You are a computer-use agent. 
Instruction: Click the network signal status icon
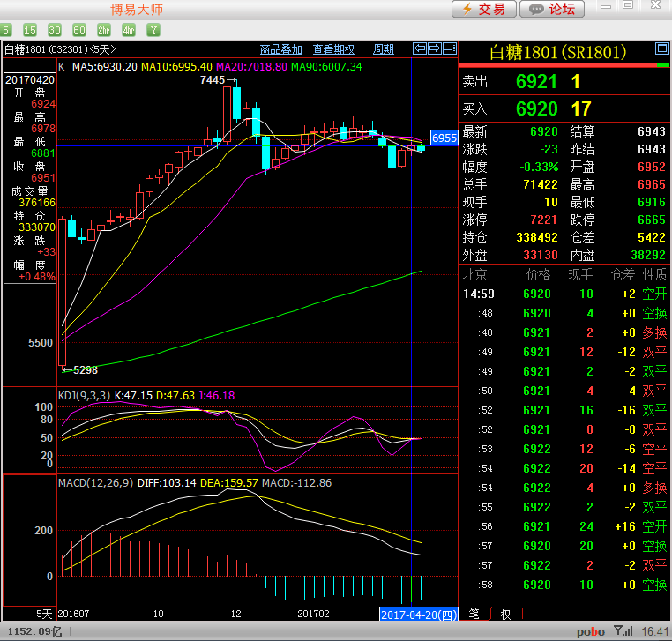622,631
